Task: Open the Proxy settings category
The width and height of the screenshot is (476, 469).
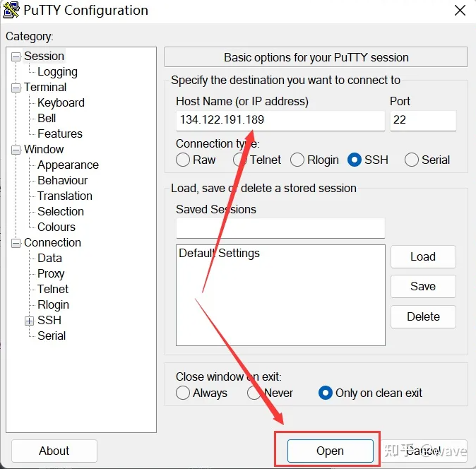Action: [x=51, y=274]
